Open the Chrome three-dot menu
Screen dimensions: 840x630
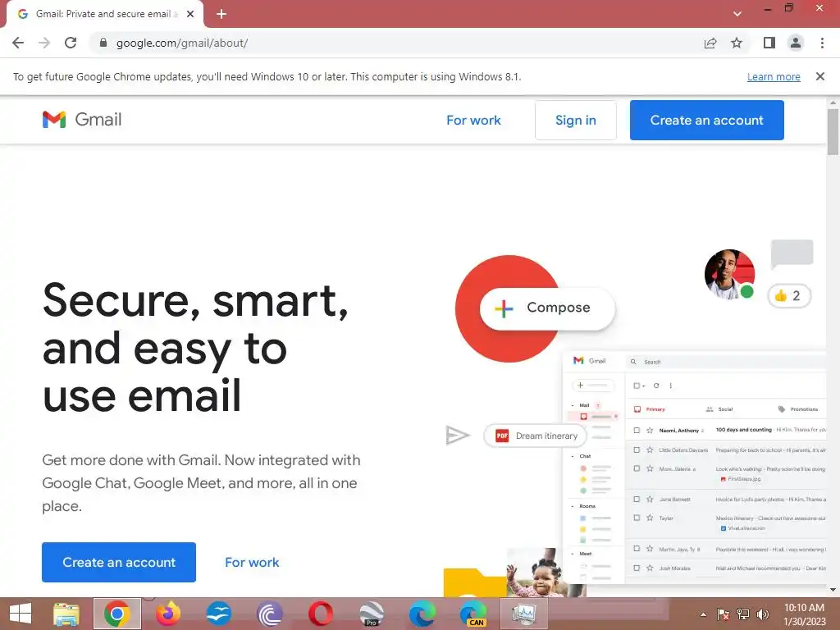tap(822, 43)
